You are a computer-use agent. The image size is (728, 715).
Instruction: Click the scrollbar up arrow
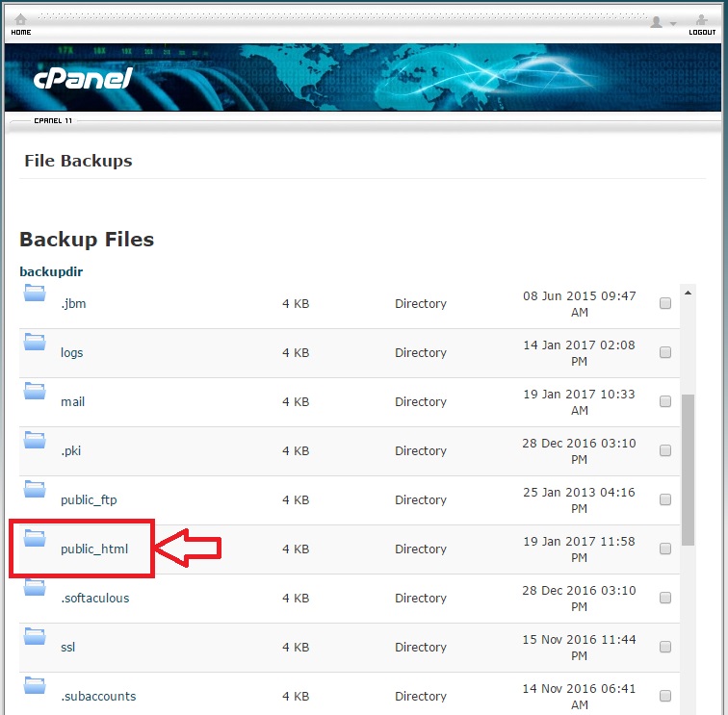(x=689, y=293)
